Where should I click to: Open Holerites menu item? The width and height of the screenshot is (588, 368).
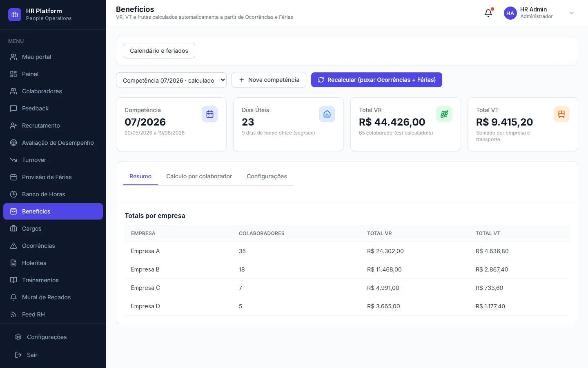53,263
